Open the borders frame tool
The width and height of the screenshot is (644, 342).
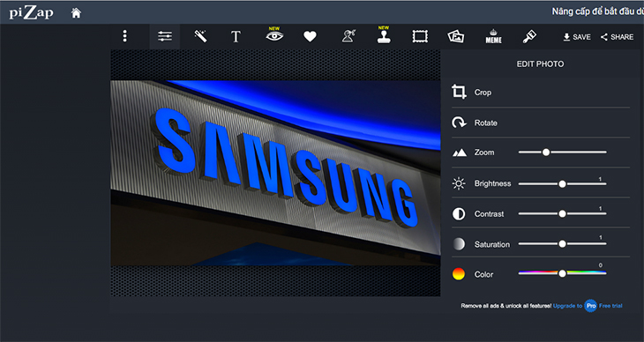[x=420, y=36]
